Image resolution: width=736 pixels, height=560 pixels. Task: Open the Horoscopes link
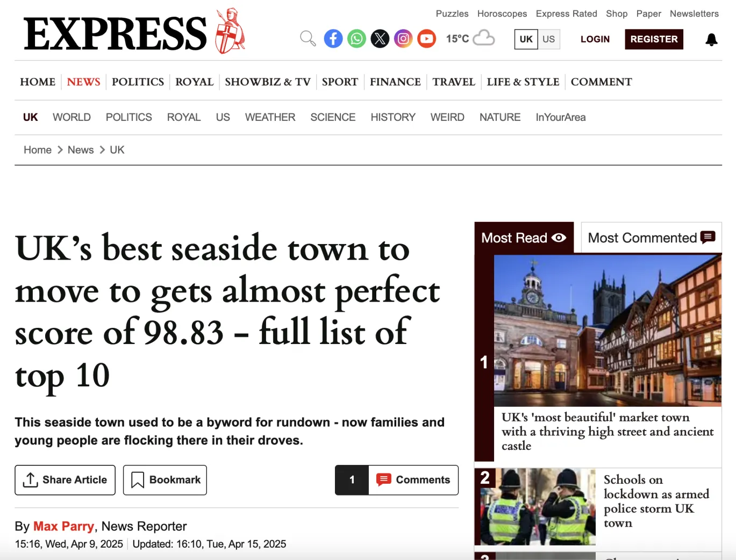tap(502, 13)
